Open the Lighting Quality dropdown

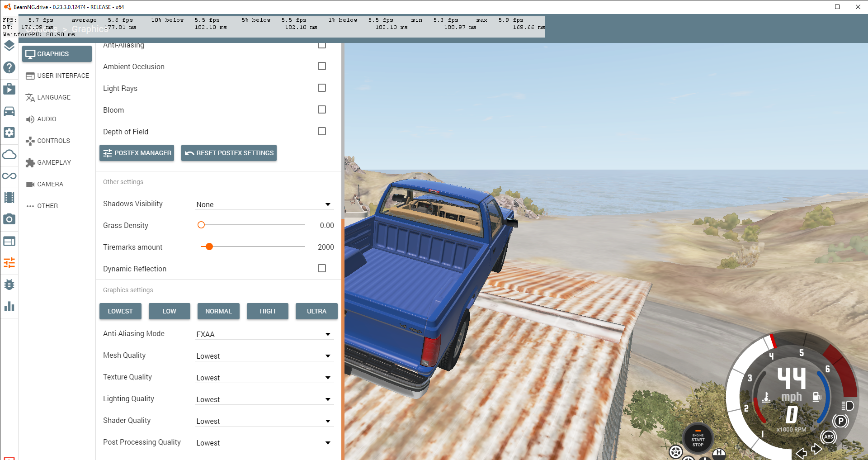[x=264, y=399]
